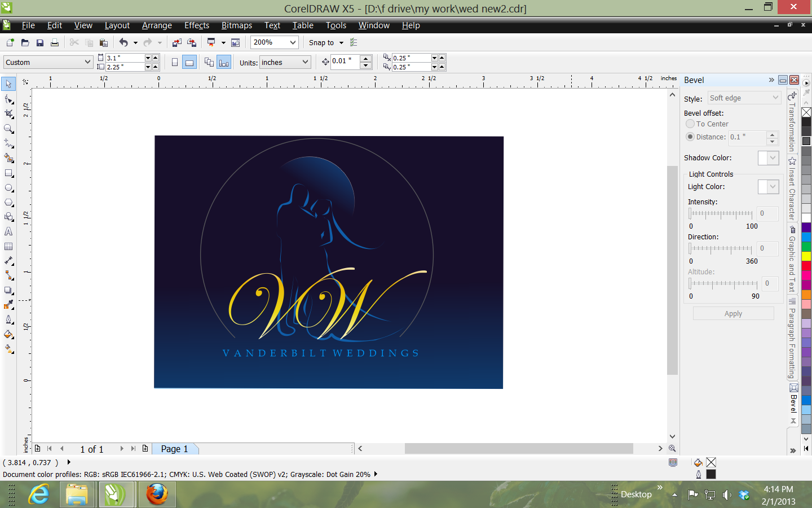The image size is (812, 508).
Task: Select the Table tool
Action: click(x=9, y=247)
